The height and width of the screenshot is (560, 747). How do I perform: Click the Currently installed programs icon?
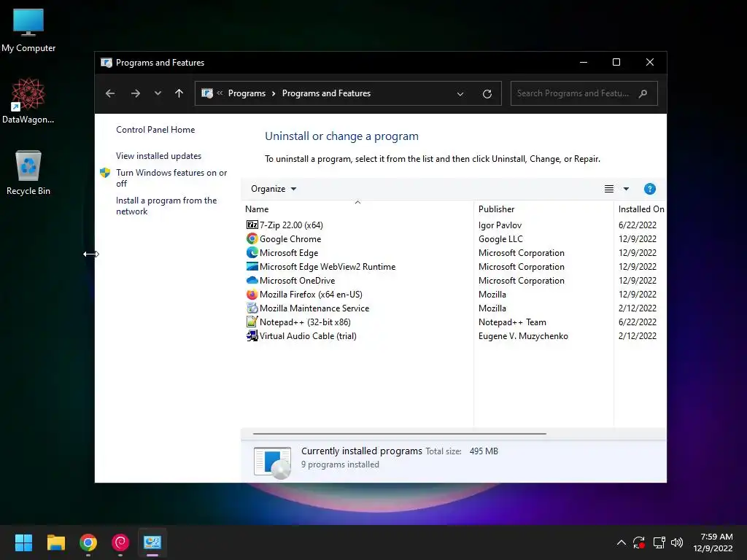pos(273,462)
